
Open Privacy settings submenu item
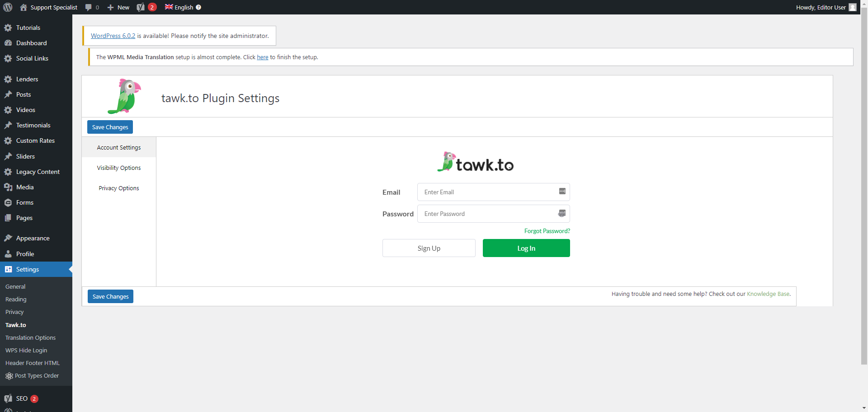pos(14,312)
